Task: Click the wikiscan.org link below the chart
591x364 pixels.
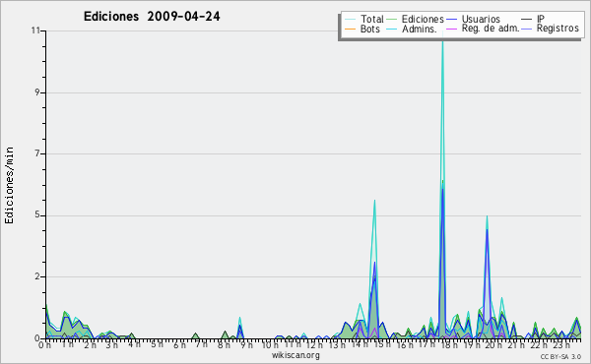Action: click(x=295, y=355)
